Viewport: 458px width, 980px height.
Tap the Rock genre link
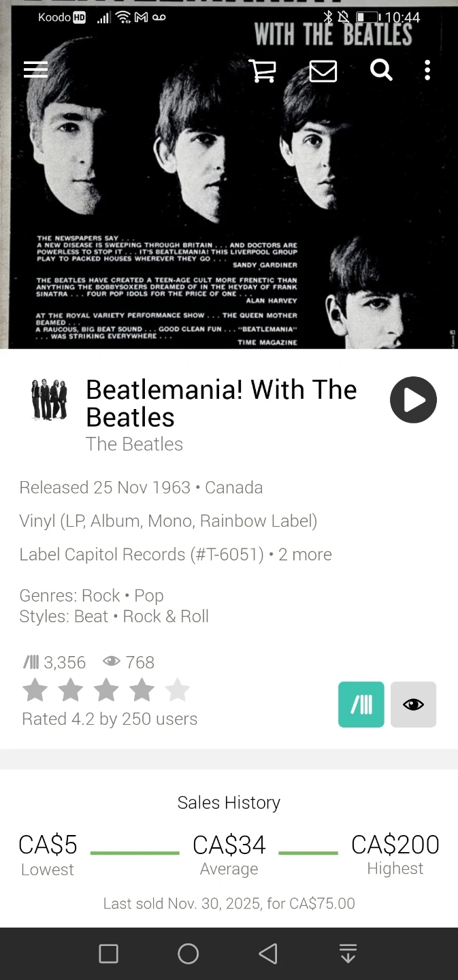point(101,596)
